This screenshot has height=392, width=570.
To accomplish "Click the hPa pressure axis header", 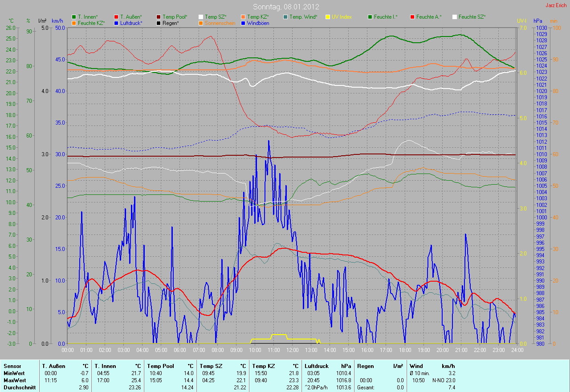I will (538, 21).
